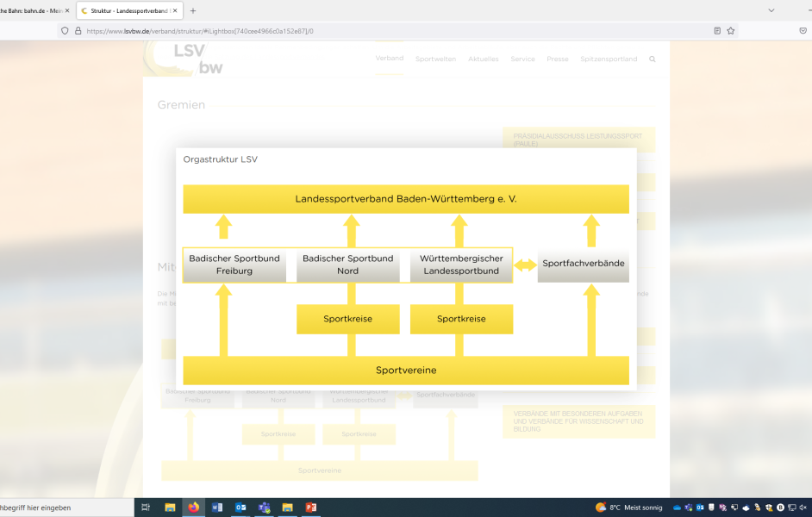
Task: Click the Teams icon in system tray
Action: pos(688,508)
